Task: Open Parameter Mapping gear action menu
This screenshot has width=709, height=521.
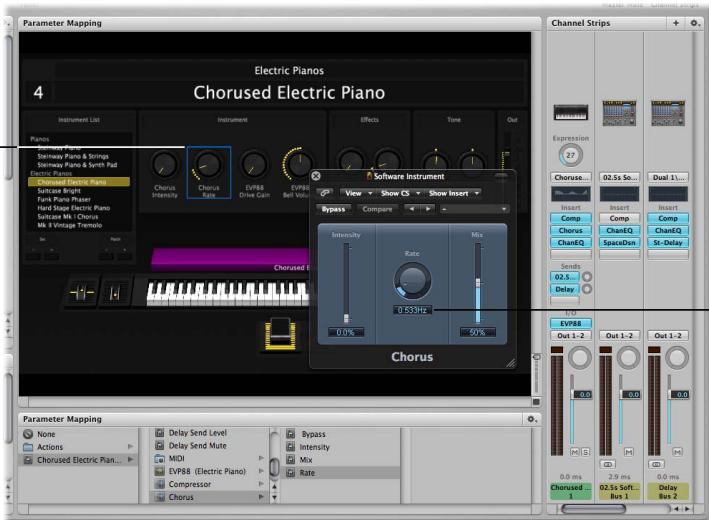Action: tap(532, 419)
